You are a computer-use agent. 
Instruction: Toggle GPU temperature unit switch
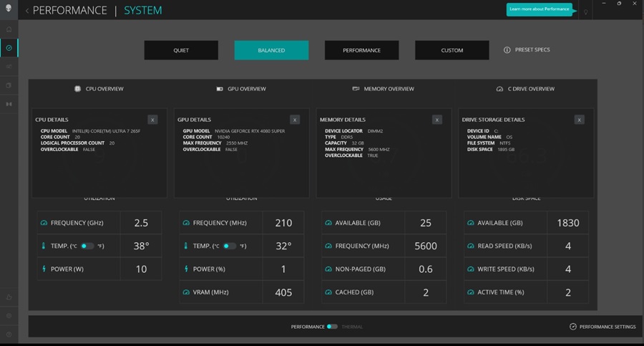point(230,246)
